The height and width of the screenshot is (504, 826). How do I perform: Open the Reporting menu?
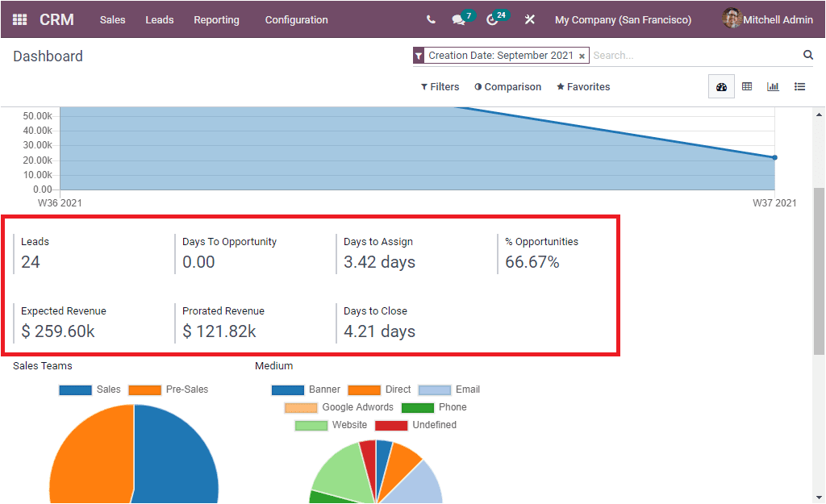[216, 19]
